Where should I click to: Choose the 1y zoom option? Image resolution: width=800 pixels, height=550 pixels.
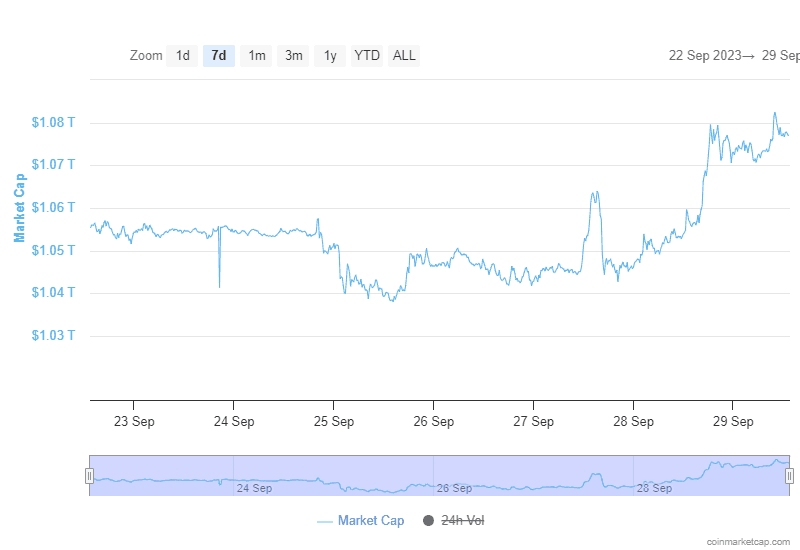tap(330, 56)
